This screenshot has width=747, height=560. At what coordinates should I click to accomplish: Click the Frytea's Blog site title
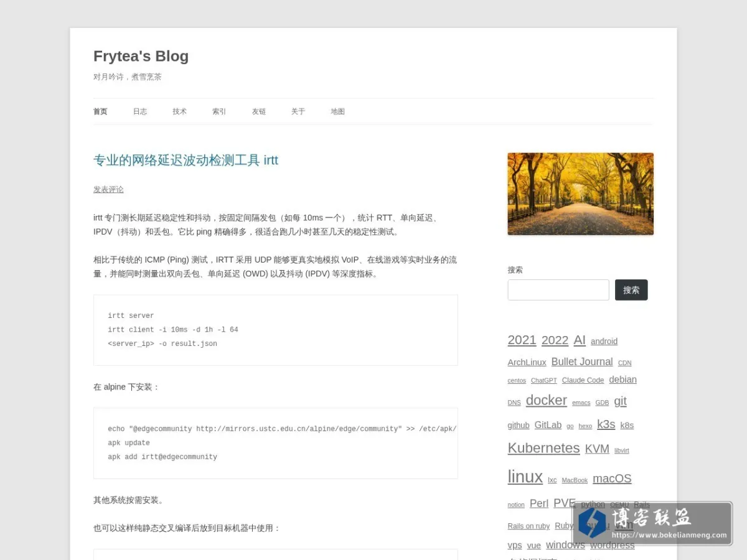click(141, 56)
